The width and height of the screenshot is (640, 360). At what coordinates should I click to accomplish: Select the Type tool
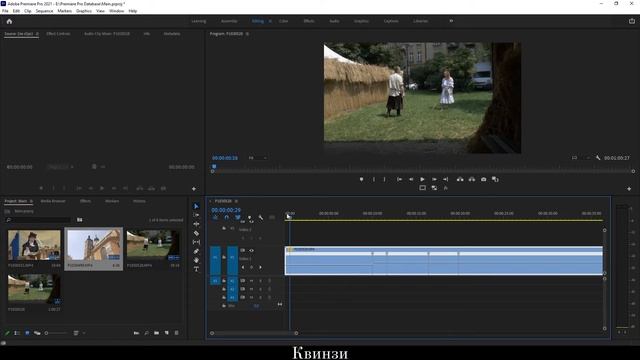tap(196, 269)
